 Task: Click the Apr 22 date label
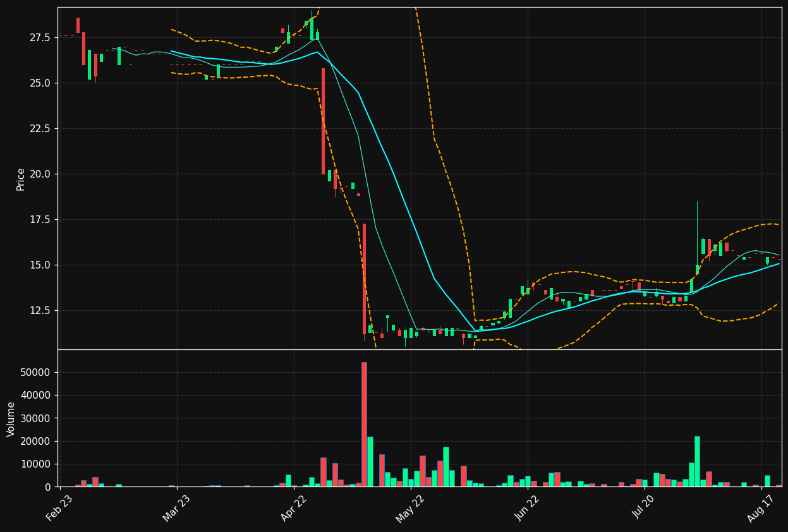[293, 509]
